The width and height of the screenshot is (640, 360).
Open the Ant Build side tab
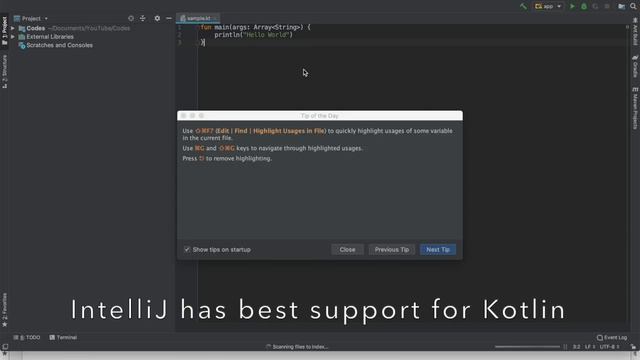pos(635,32)
